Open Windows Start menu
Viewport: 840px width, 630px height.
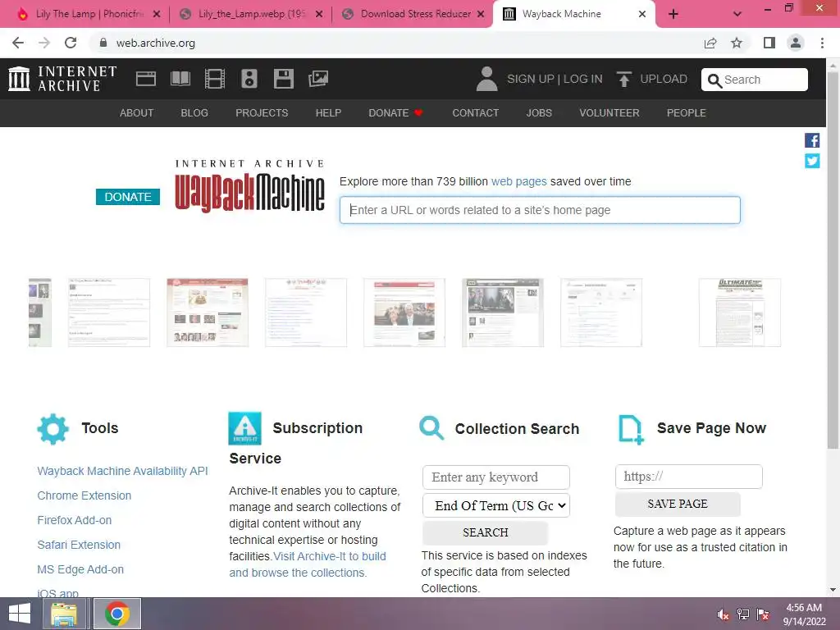(20, 614)
